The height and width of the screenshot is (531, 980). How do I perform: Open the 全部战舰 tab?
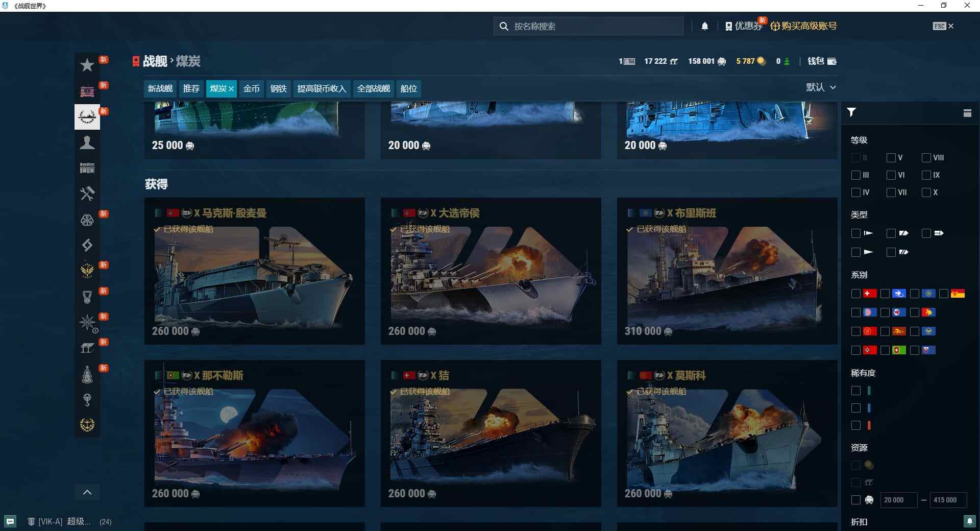click(x=373, y=88)
